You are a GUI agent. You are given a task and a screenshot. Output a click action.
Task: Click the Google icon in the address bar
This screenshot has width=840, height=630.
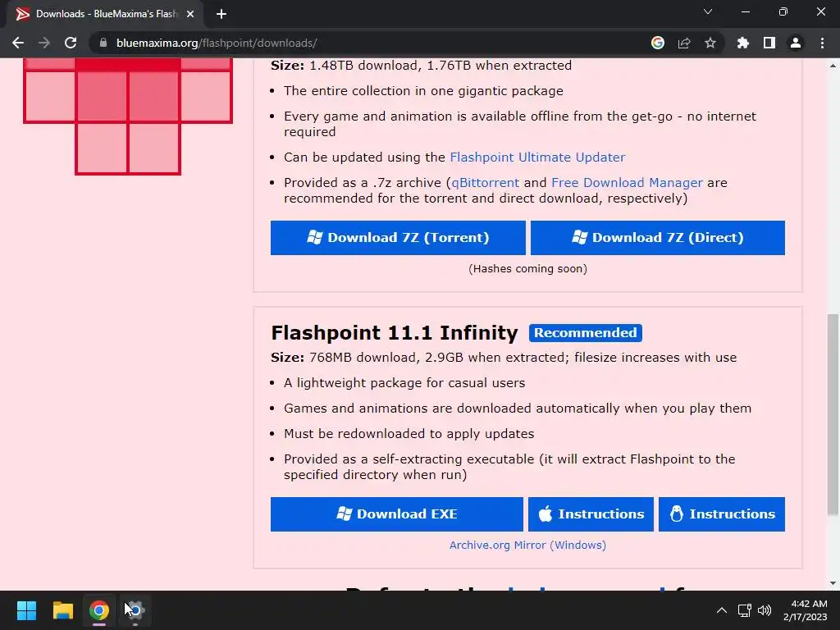coord(658,43)
